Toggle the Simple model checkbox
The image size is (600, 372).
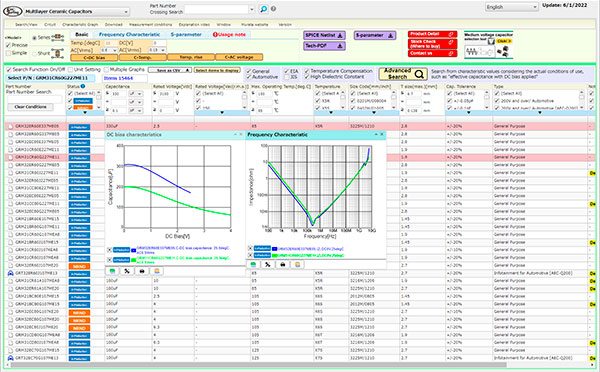[x=8, y=53]
